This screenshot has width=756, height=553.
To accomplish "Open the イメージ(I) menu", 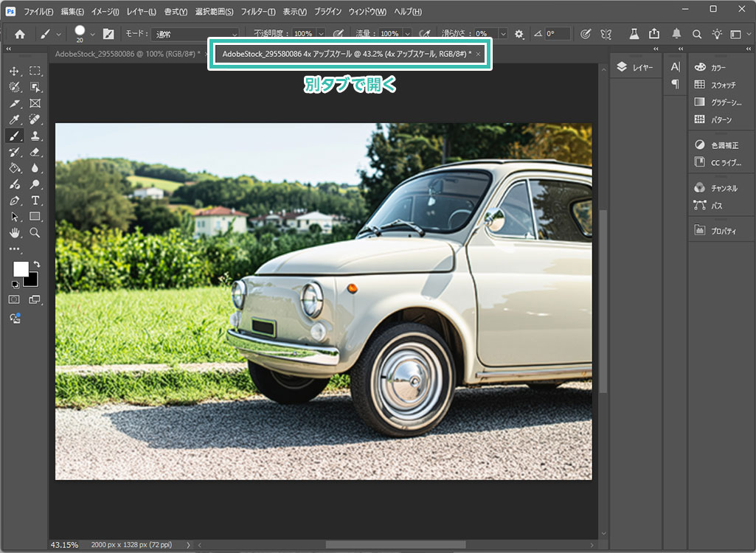I will pos(105,12).
